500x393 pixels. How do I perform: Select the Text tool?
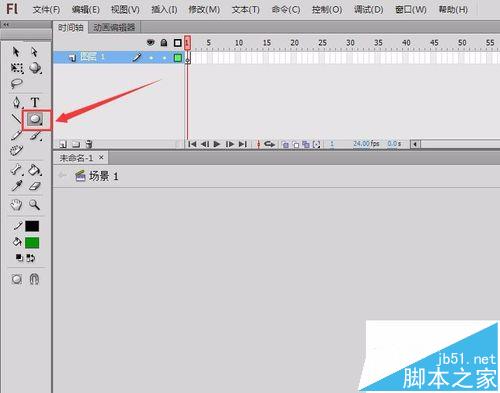coord(35,102)
